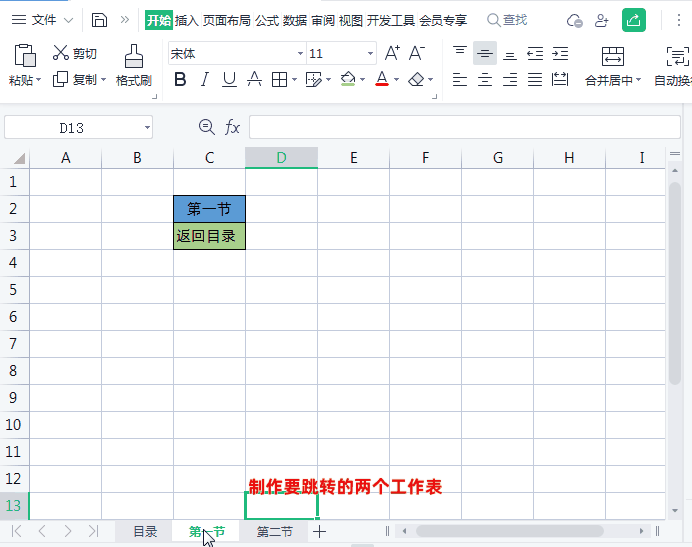Viewport: 692px width, 547px height.
Task: Click the zoom magnifier next to fx
Action: coord(206,127)
